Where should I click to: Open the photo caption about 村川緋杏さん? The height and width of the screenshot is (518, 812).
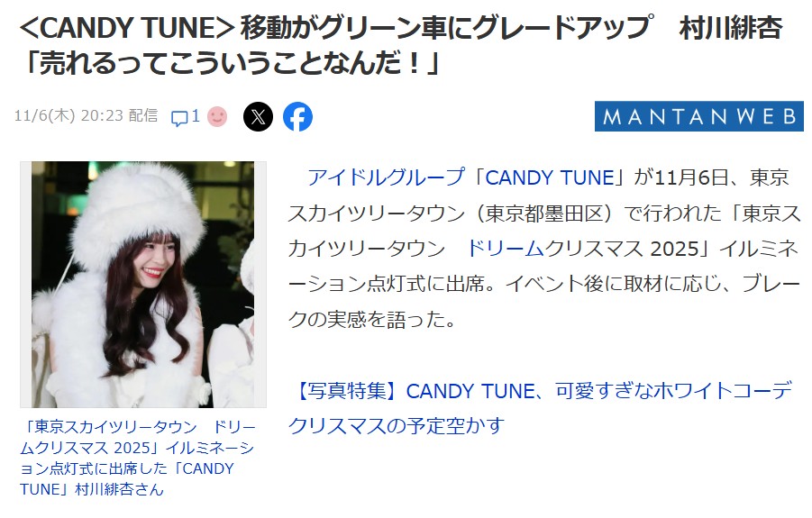click(138, 458)
